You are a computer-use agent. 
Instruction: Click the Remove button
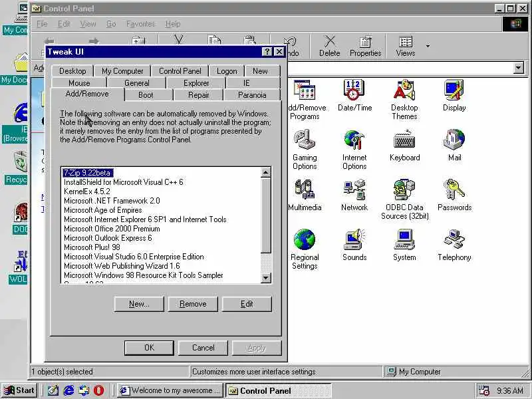[x=193, y=304]
